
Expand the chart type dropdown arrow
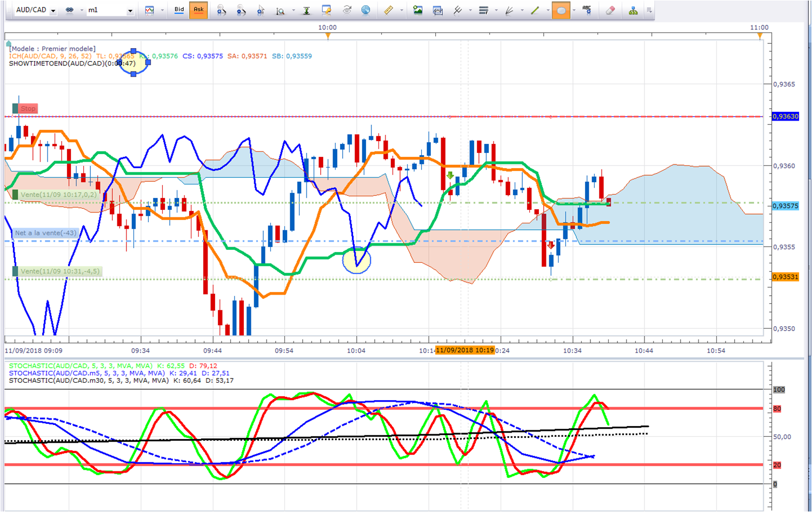pos(162,11)
